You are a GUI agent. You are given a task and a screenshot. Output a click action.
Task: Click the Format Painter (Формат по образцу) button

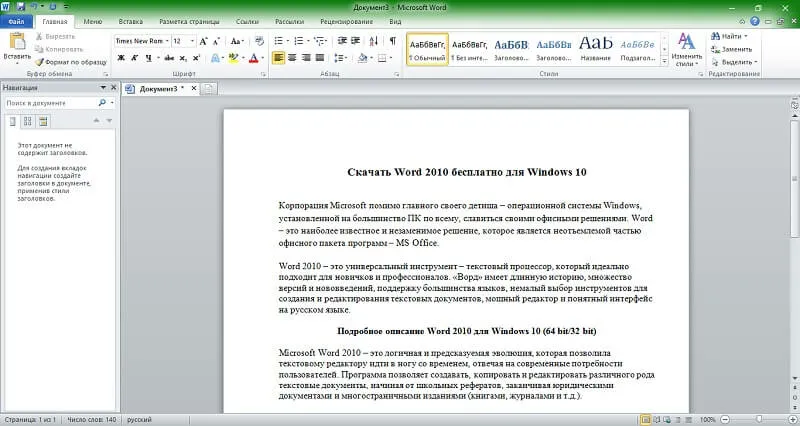coord(70,61)
